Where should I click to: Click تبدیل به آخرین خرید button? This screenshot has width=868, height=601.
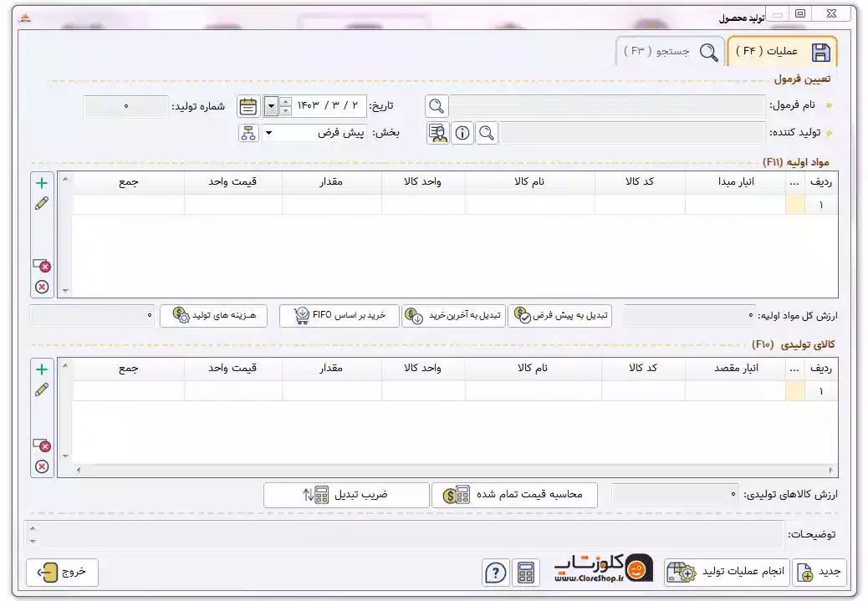453,315
